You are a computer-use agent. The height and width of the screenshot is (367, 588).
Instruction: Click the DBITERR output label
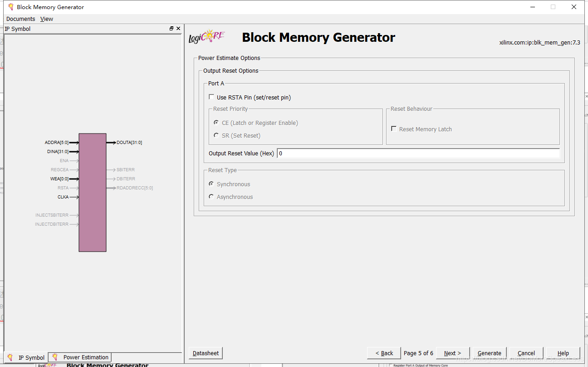click(126, 179)
